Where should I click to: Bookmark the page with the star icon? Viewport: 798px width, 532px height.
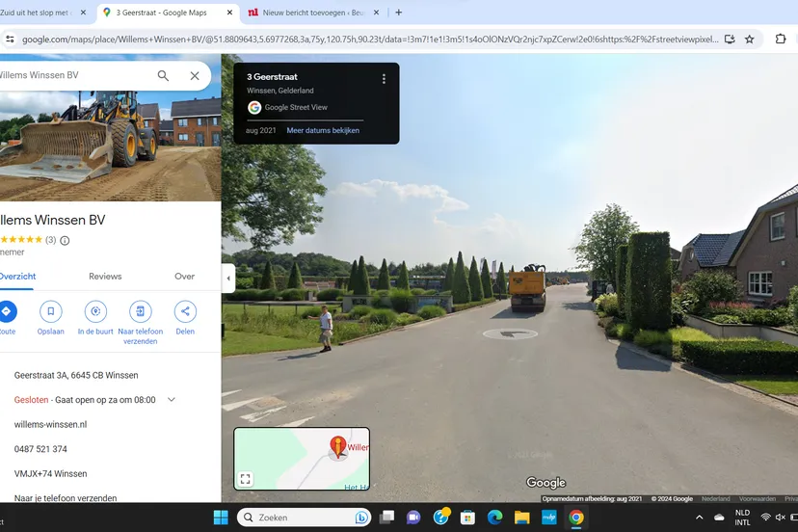(749, 40)
